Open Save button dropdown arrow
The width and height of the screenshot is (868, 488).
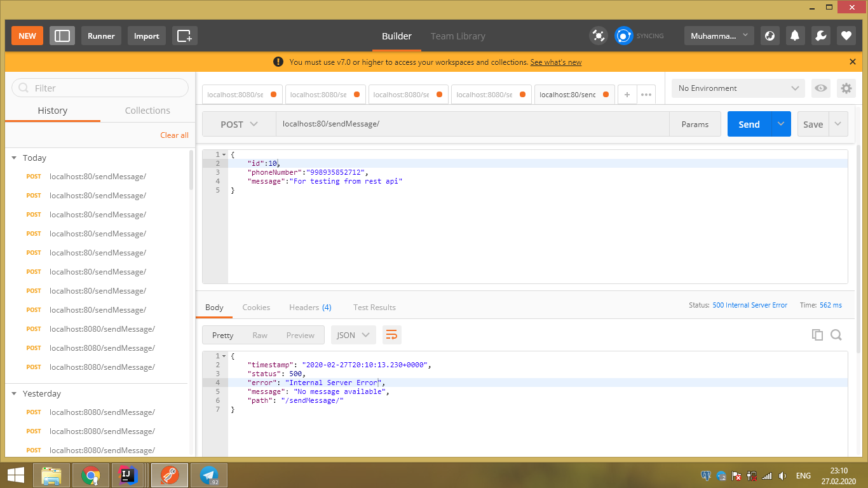838,125
